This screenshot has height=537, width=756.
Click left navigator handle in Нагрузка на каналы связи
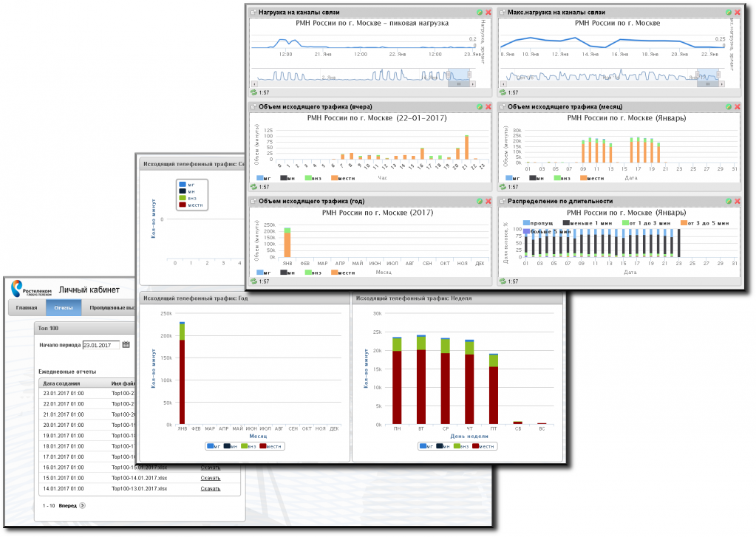point(449,75)
